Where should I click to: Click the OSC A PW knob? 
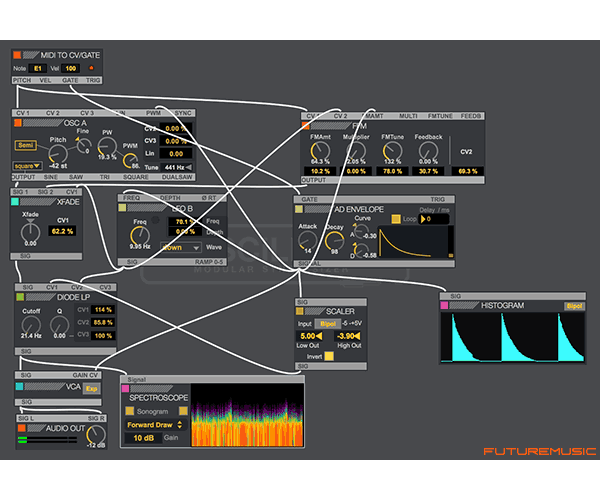(107, 147)
